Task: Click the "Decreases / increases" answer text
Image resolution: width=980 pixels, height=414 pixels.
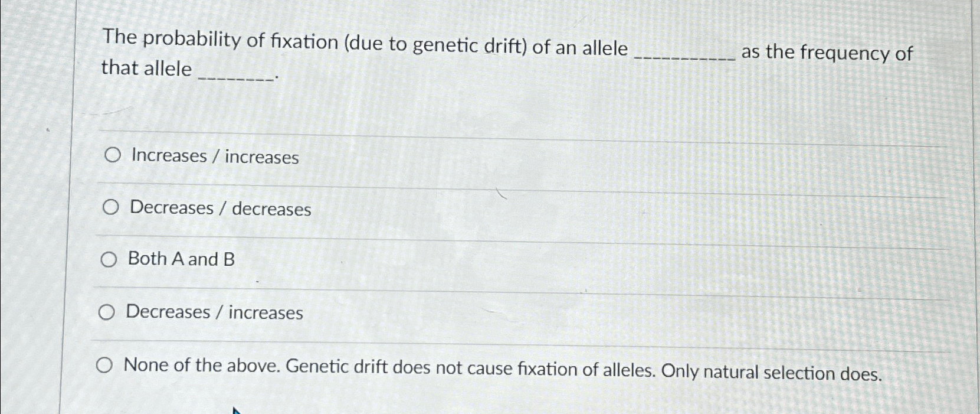Action: tap(215, 313)
